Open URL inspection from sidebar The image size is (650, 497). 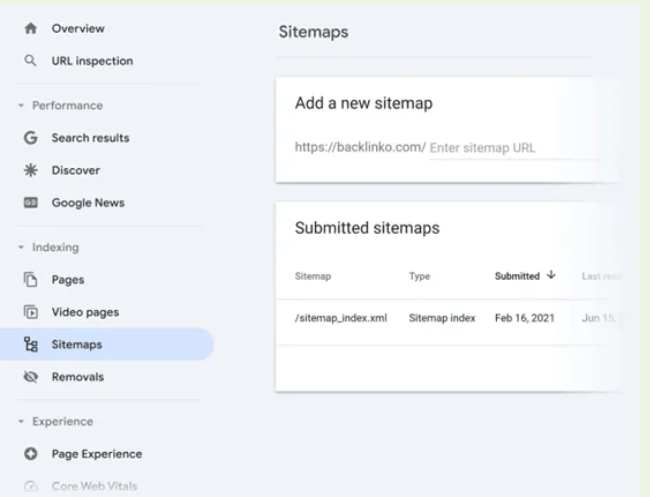pos(92,61)
